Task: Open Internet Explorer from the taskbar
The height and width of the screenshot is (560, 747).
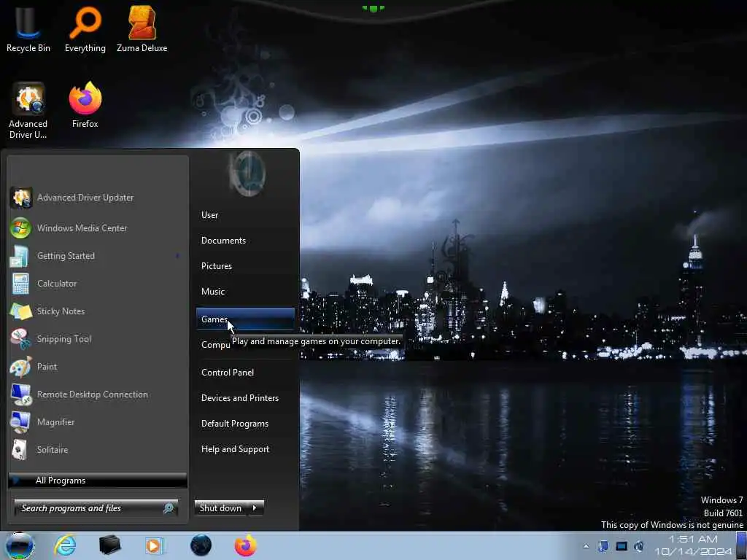Action: tap(65, 545)
